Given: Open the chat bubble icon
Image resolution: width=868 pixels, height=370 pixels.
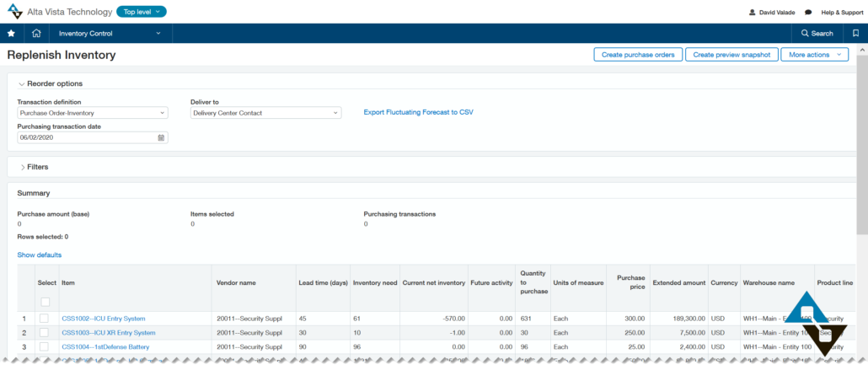Looking at the screenshot, I should tap(808, 12).
